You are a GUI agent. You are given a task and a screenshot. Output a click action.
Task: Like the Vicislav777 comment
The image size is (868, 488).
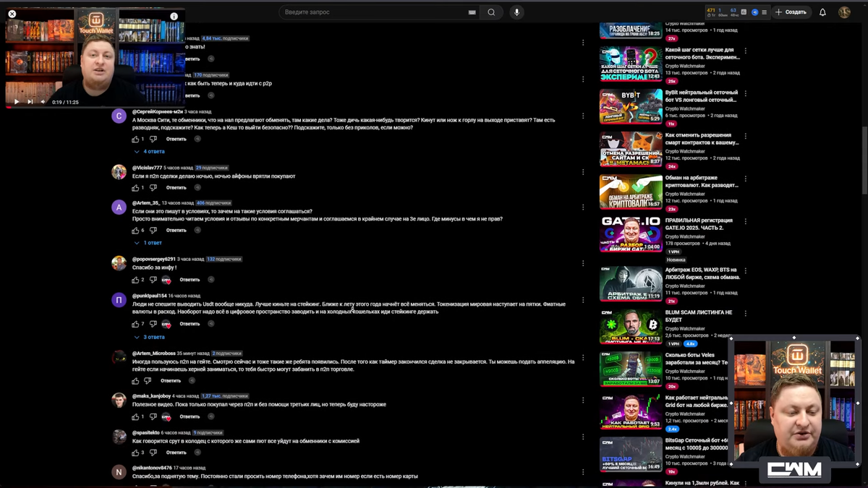(x=135, y=187)
